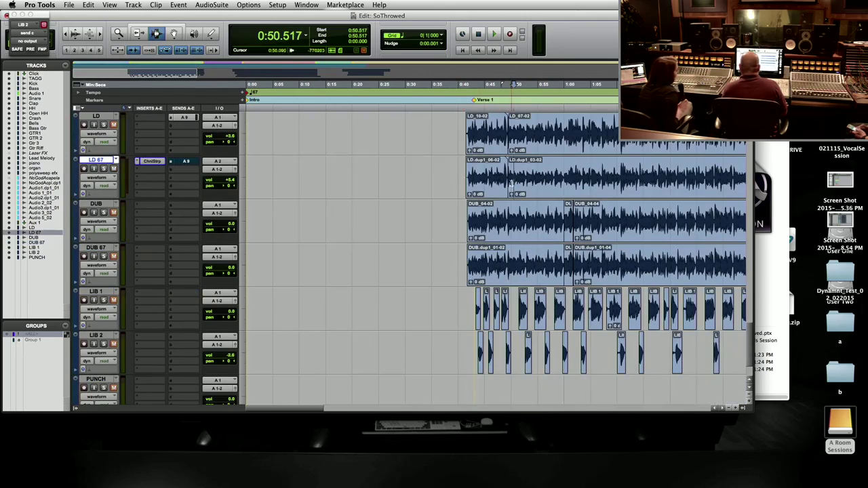Click horizontal zoom in arrow
The image size is (868, 488).
(x=100, y=33)
